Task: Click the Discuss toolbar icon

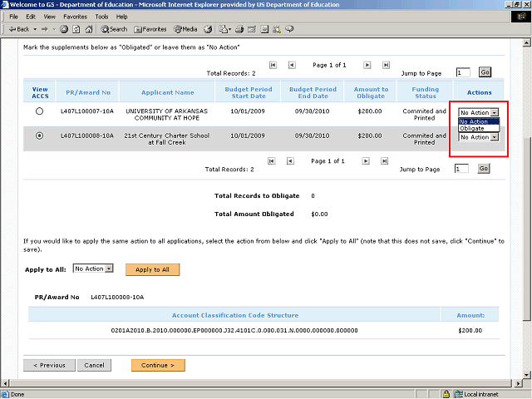Action: point(264,29)
